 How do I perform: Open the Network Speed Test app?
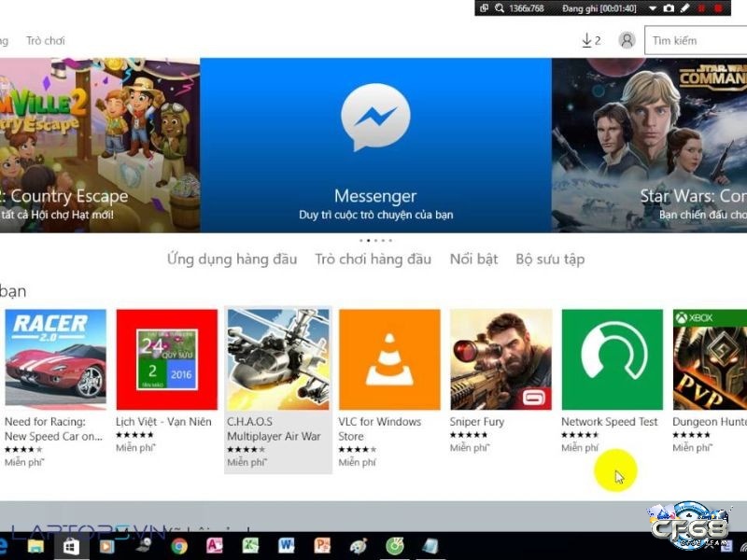pos(613,381)
